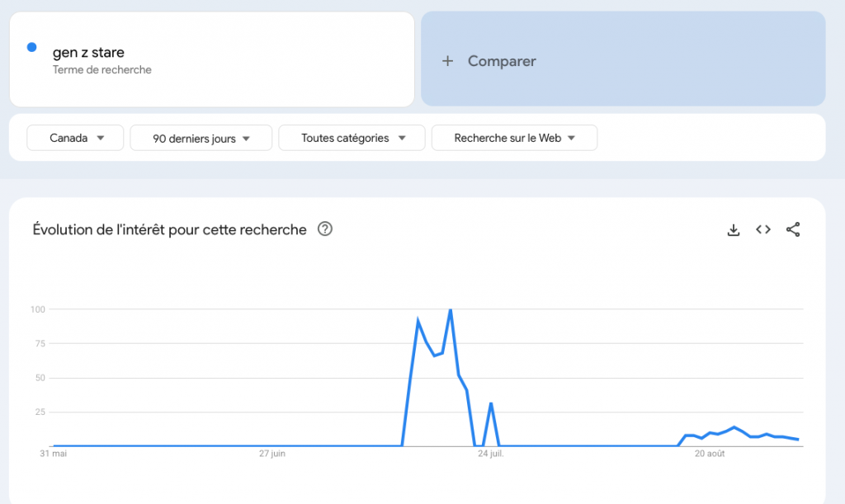
Task: Open the Canada region dropdown
Action: point(75,139)
